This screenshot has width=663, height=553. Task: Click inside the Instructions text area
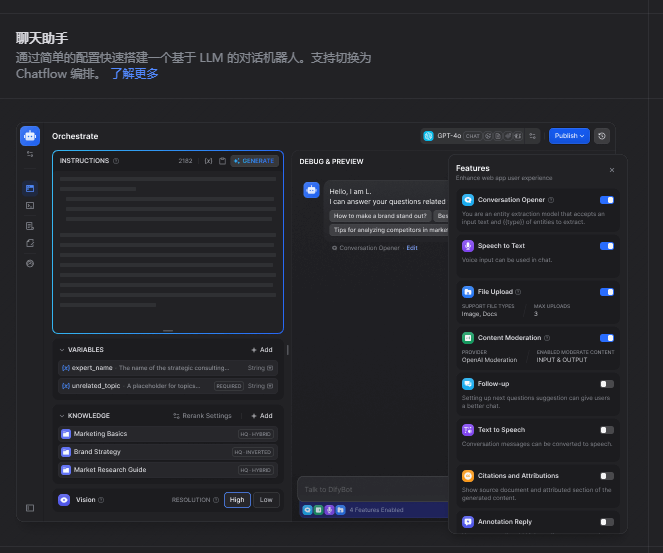click(x=168, y=249)
